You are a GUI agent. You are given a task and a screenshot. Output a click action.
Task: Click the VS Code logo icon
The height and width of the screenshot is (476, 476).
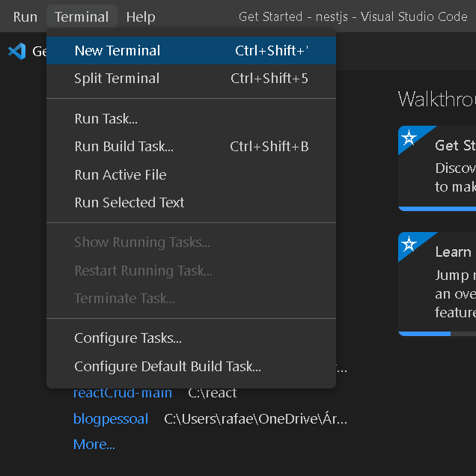click(16, 51)
